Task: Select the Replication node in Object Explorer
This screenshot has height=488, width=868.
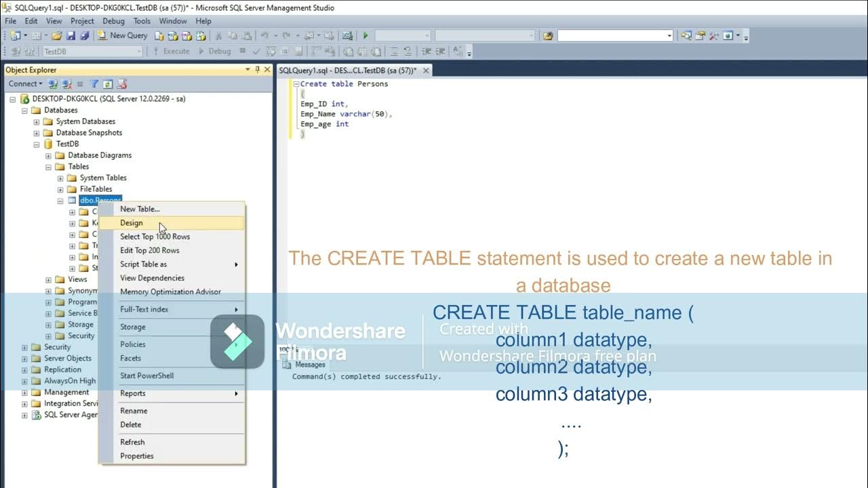Action: [62, 370]
